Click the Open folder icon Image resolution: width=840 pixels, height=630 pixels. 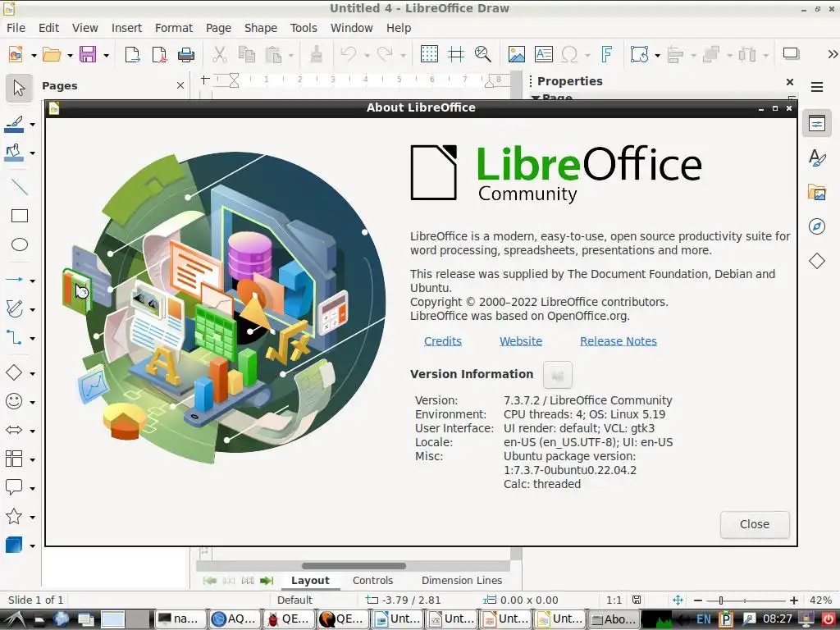click(x=52, y=54)
